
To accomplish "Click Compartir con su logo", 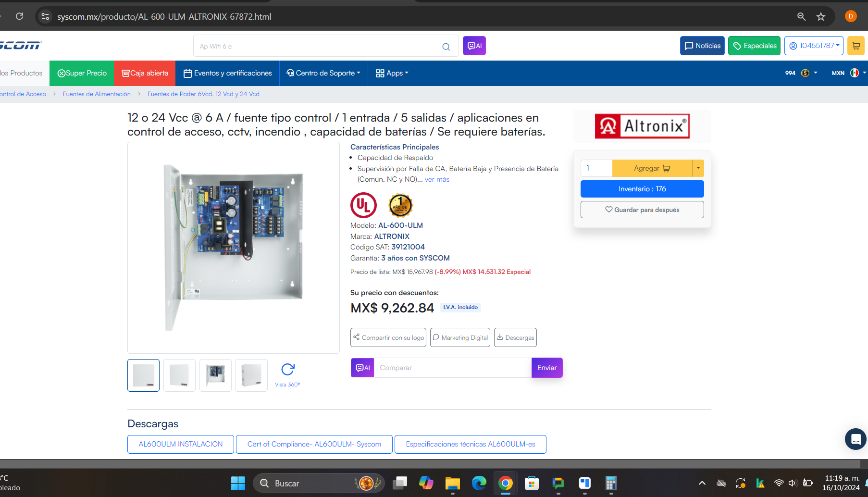I will pyautogui.click(x=388, y=337).
